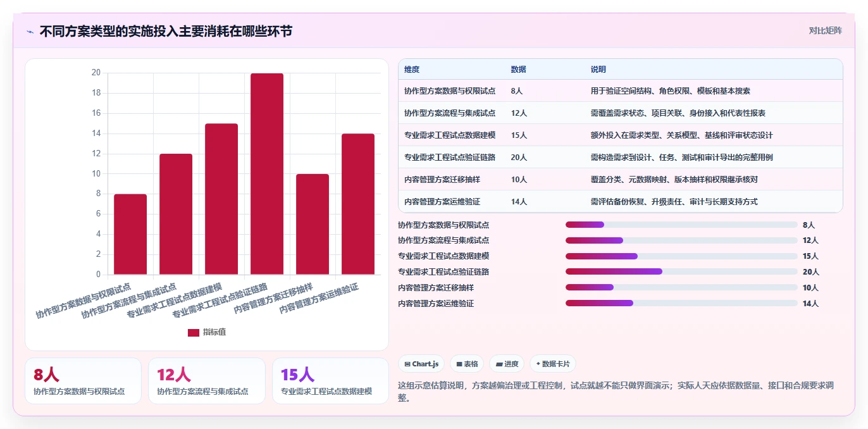Select table row 协作型方案数据与权限试点
Viewport: 868px width, 429px height.
tap(621, 91)
